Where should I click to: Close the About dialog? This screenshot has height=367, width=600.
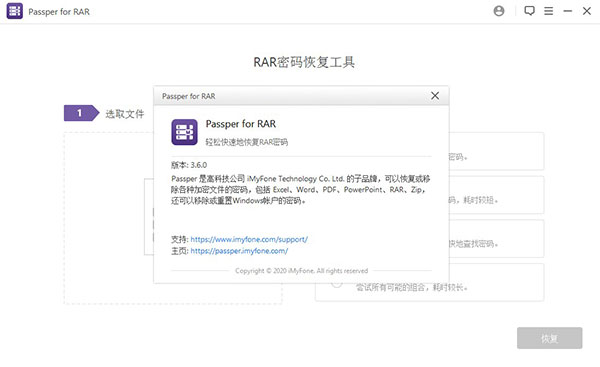click(435, 96)
